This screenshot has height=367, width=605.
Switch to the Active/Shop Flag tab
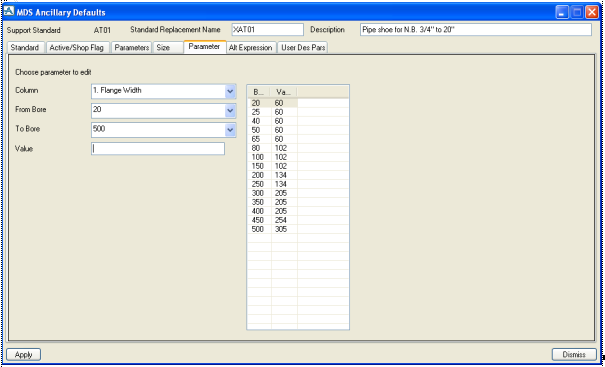pos(77,47)
